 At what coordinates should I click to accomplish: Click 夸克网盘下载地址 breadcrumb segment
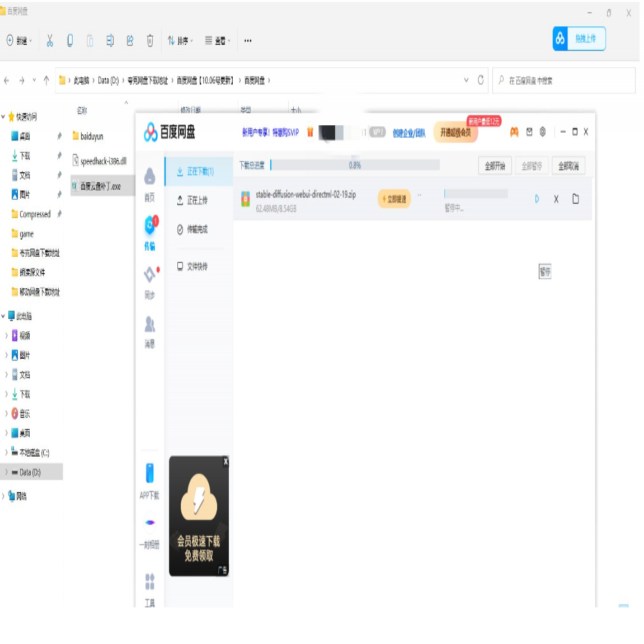tap(148, 81)
